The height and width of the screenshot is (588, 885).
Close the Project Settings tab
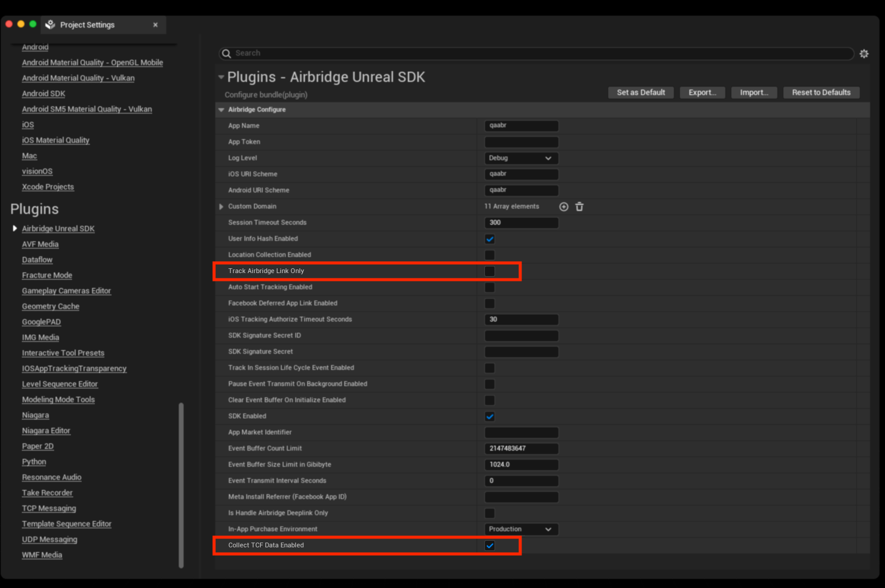(155, 25)
